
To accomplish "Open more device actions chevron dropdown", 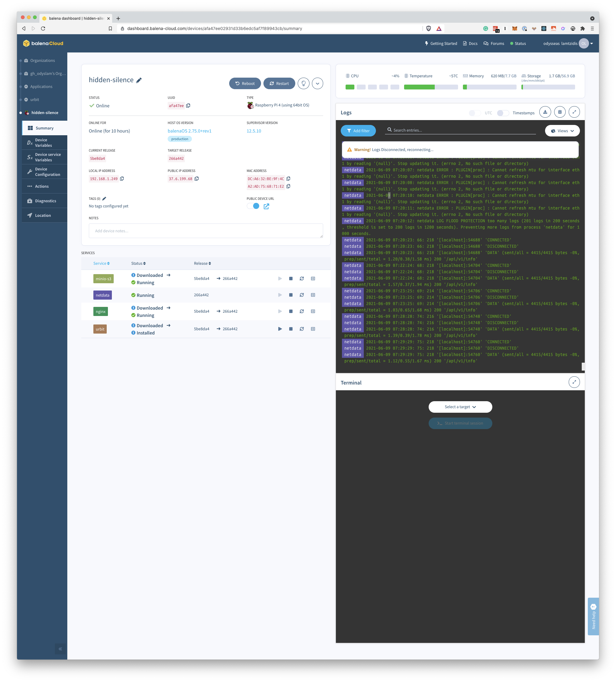I will coord(317,83).
